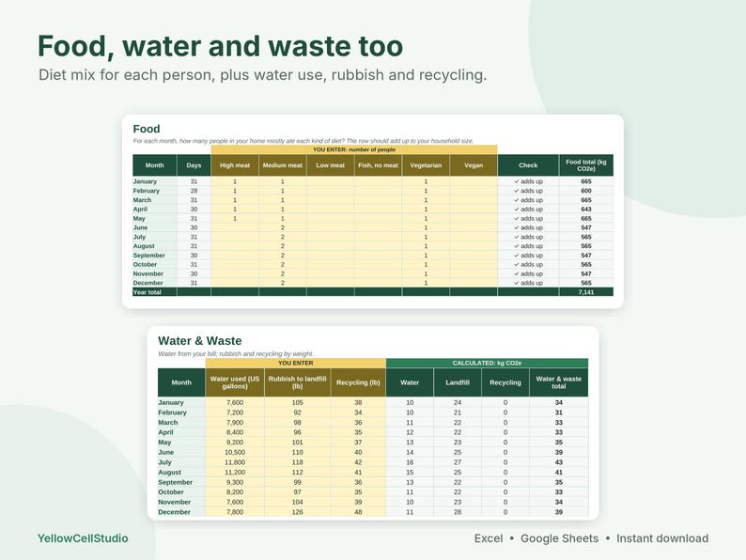Screen dimensions: 746x560
Task: Click February's rubbish cell 92
Action: tap(297, 412)
